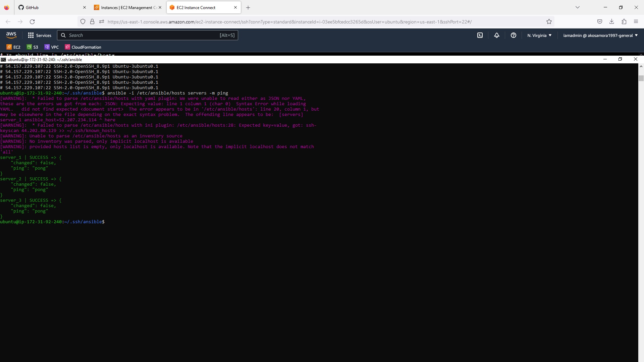Switch to Instances EC2 Management tab
644x362 pixels.
[x=126, y=7]
